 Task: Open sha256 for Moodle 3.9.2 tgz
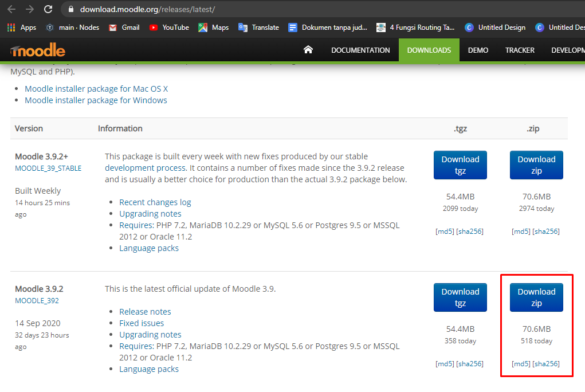[470, 364]
